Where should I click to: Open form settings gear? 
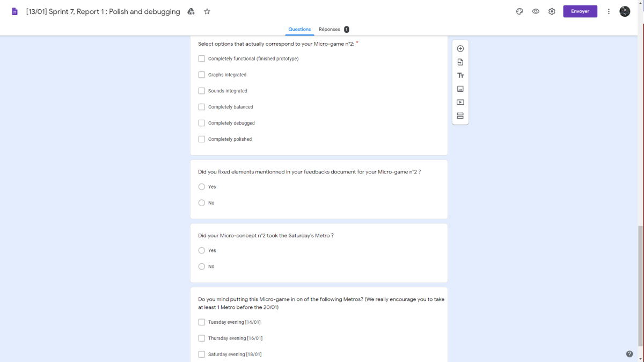pos(552,11)
